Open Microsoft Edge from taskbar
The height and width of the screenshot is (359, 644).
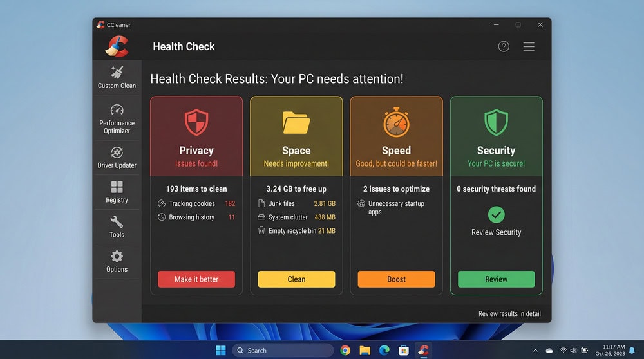click(384, 351)
